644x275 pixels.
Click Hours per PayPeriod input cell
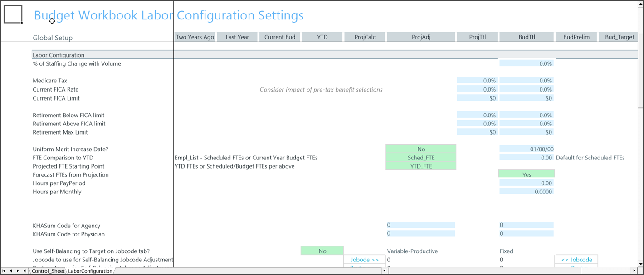coord(527,183)
